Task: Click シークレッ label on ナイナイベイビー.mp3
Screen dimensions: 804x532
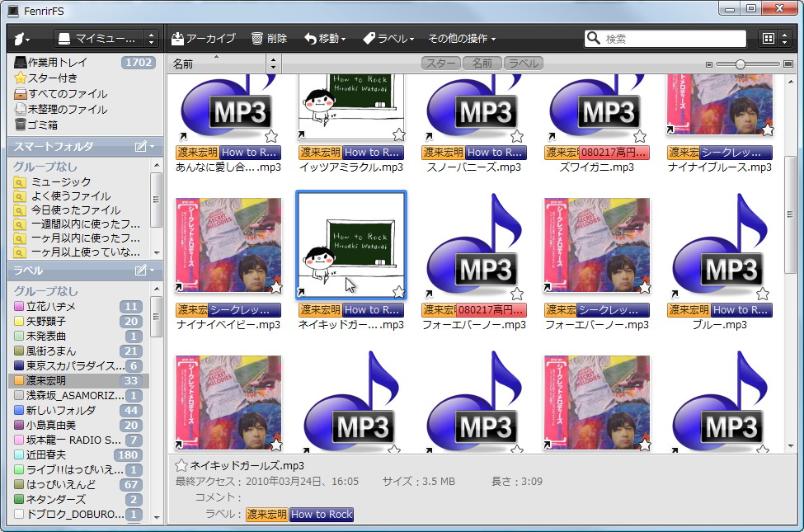Action: point(244,310)
